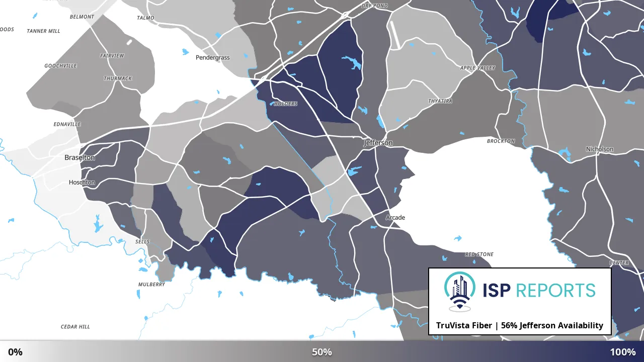This screenshot has width=644, height=362.
Task: Select the Braselton town label
Action: click(x=79, y=157)
